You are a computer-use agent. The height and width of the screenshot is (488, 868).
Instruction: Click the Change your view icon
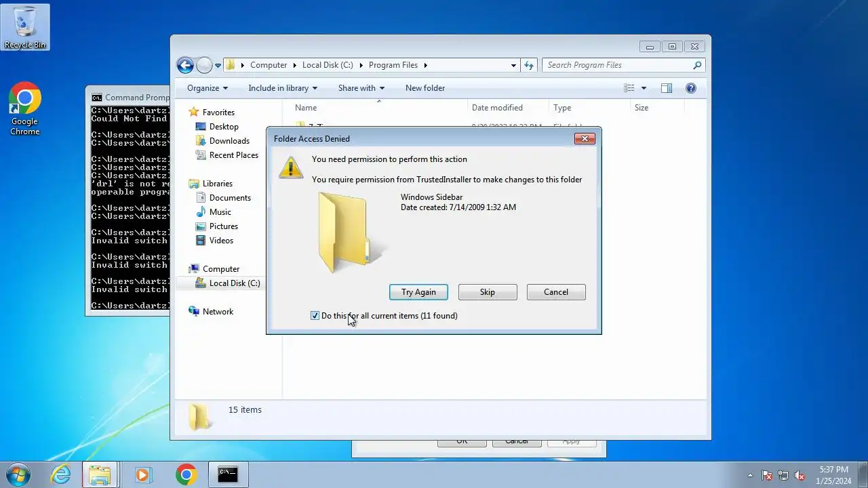click(629, 88)
